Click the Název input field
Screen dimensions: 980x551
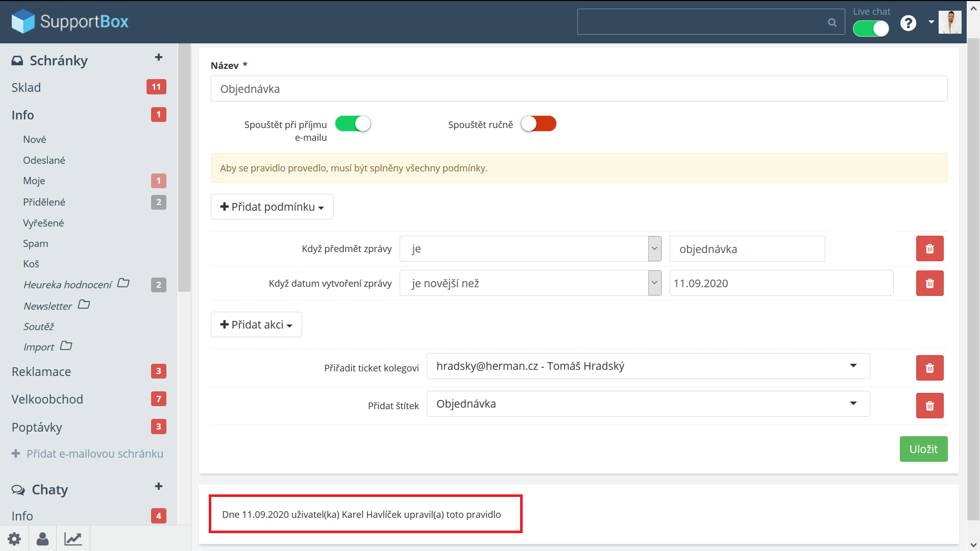[579, 89]
